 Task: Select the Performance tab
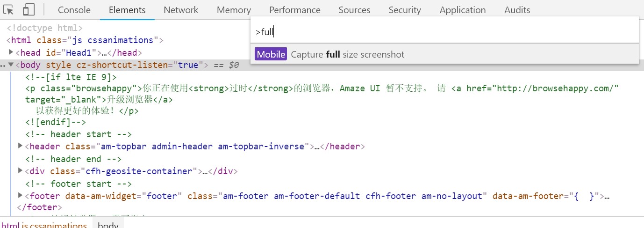(x=295, y=10)
